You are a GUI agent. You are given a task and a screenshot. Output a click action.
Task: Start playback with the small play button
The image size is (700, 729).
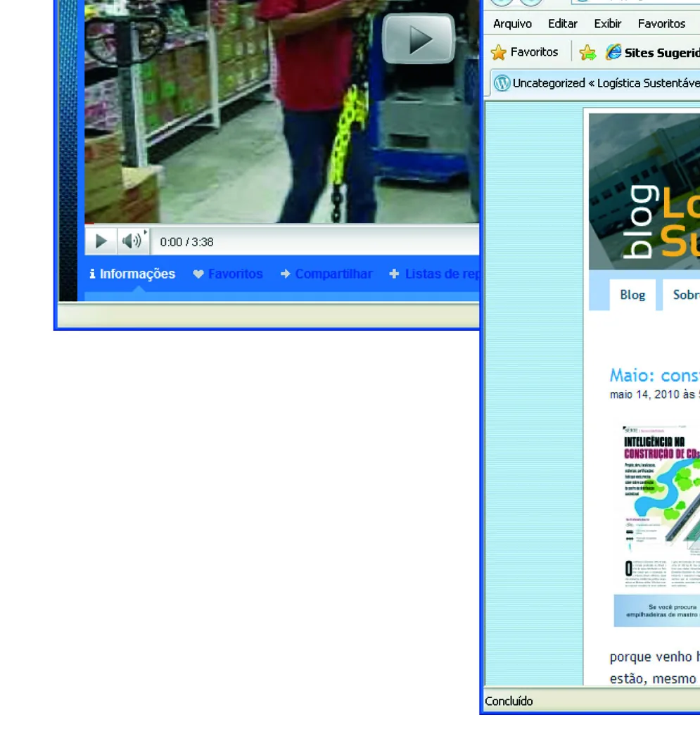click(x=101, y=241)
